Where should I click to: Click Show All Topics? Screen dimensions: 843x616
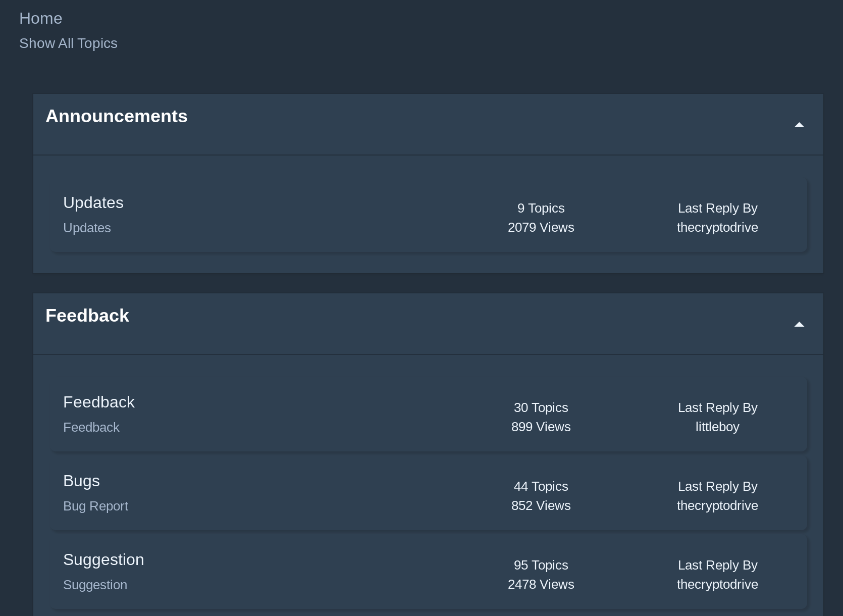coord(68,43)
